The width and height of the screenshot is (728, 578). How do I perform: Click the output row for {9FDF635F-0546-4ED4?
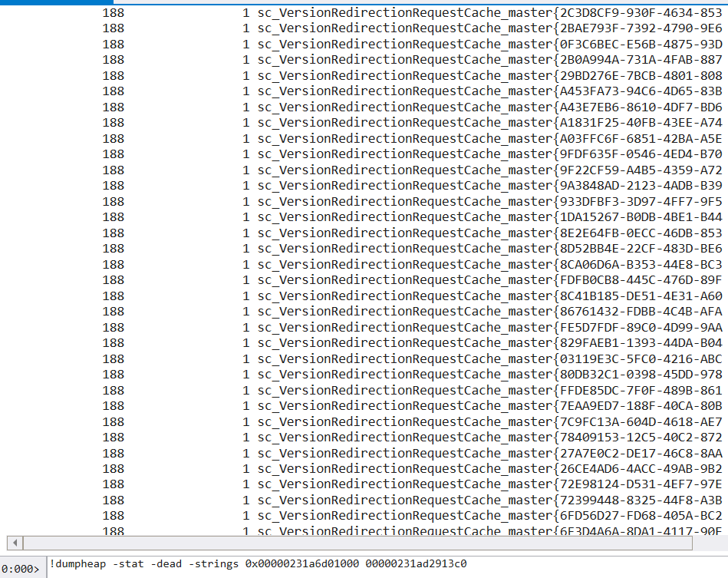[x=489, y=154]
